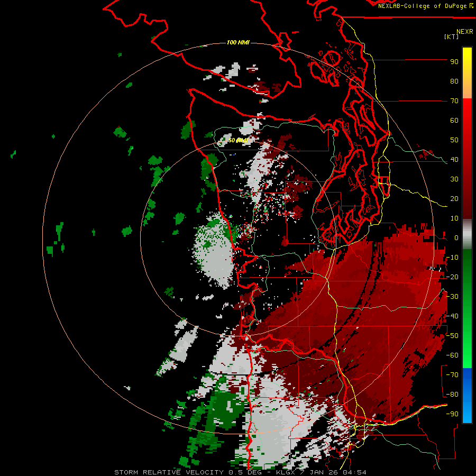Image resolution: width=476 pixels, height=476 pixels.
Task: Click the 90 value on velocity scale
Action: click(454, 62)
